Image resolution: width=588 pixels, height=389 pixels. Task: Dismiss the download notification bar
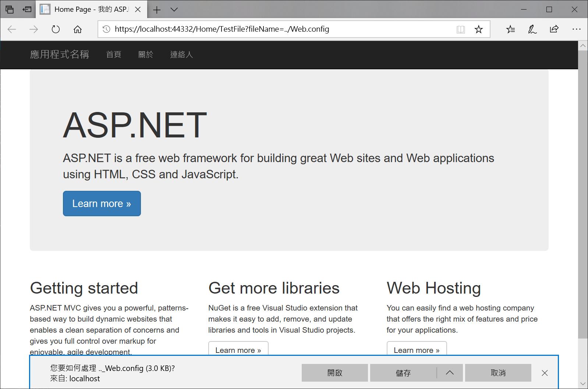tap(545, 373)
